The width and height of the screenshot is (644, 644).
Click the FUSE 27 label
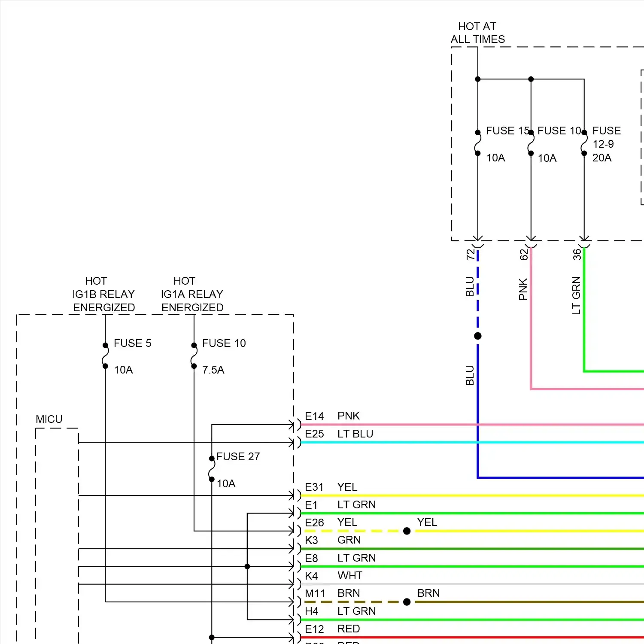(238, 456)
